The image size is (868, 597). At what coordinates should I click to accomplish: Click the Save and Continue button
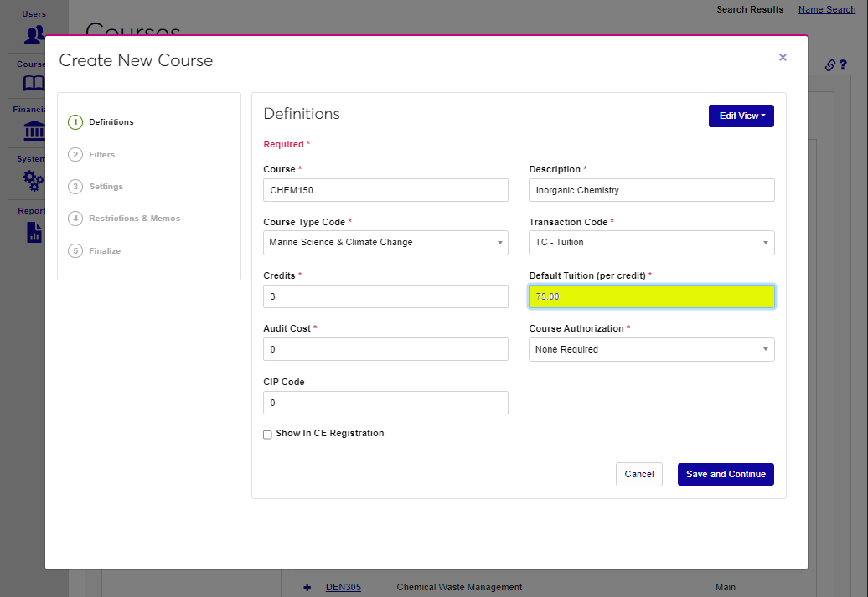click(x=725, y=475)
